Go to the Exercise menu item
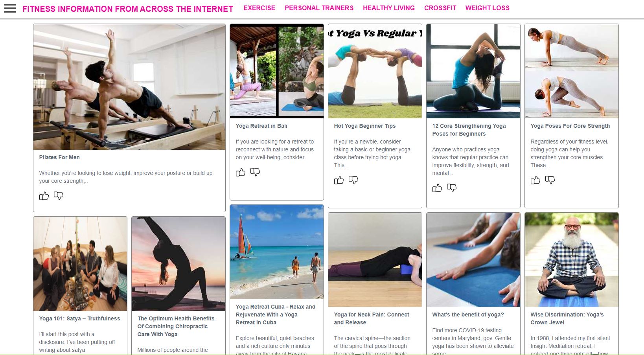 click(259, 8)
